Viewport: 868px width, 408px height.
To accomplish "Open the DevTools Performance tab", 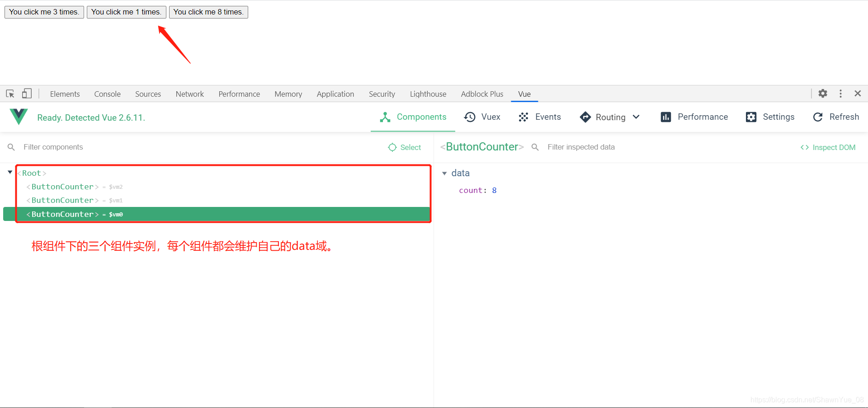I will tap(239, 94).
